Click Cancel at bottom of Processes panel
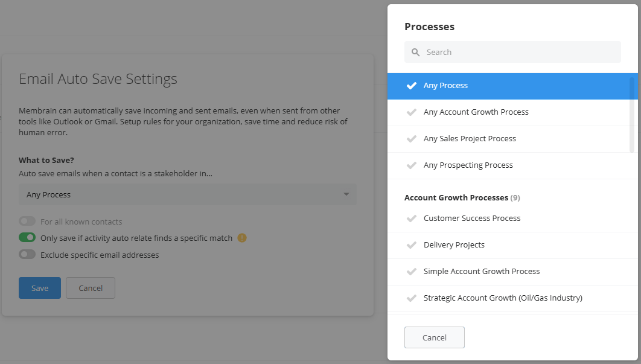This screenshot has width=641, height=364. pyautogui.click(x=434, y=337)
